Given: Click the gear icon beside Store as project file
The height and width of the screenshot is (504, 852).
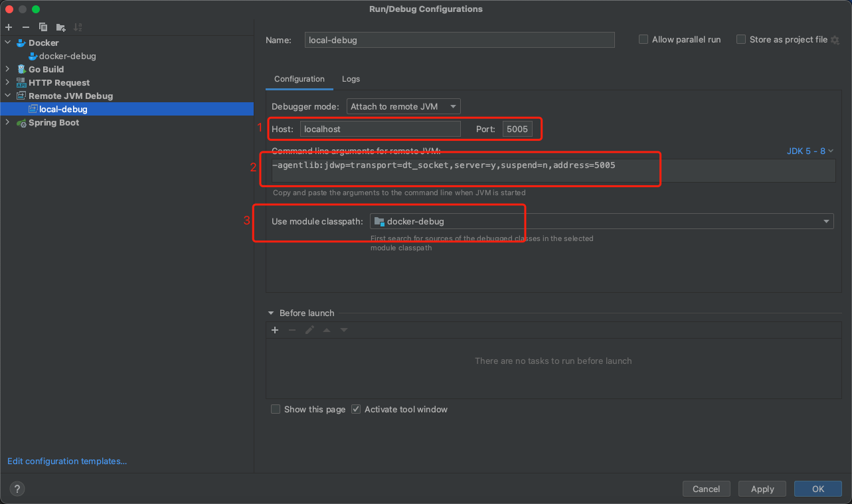Looking at the screenshot, I should pos(835,40).
